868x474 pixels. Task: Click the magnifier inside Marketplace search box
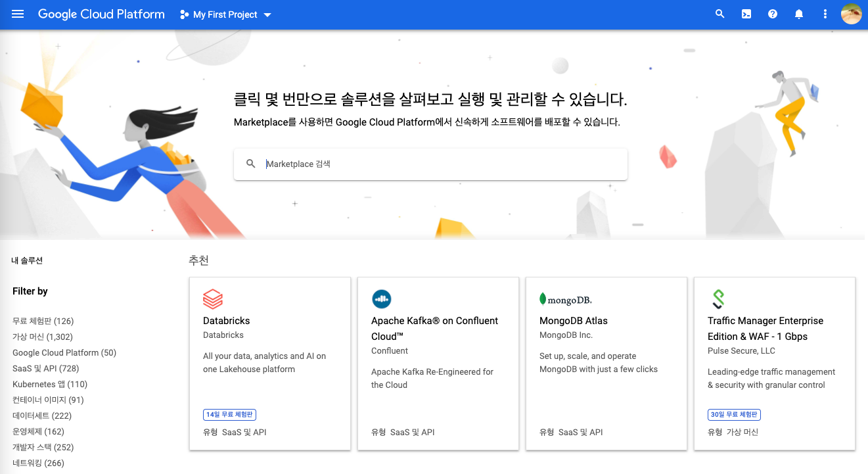coord(250,164)
